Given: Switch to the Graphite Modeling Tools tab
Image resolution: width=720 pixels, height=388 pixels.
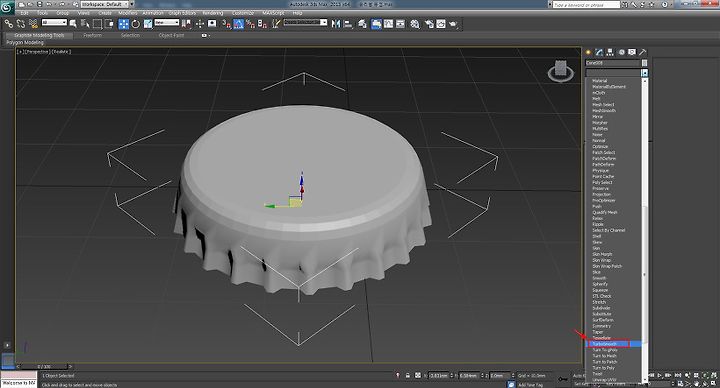Looking at the screenshot, I should pyautogui.click(x=39, y=35).
